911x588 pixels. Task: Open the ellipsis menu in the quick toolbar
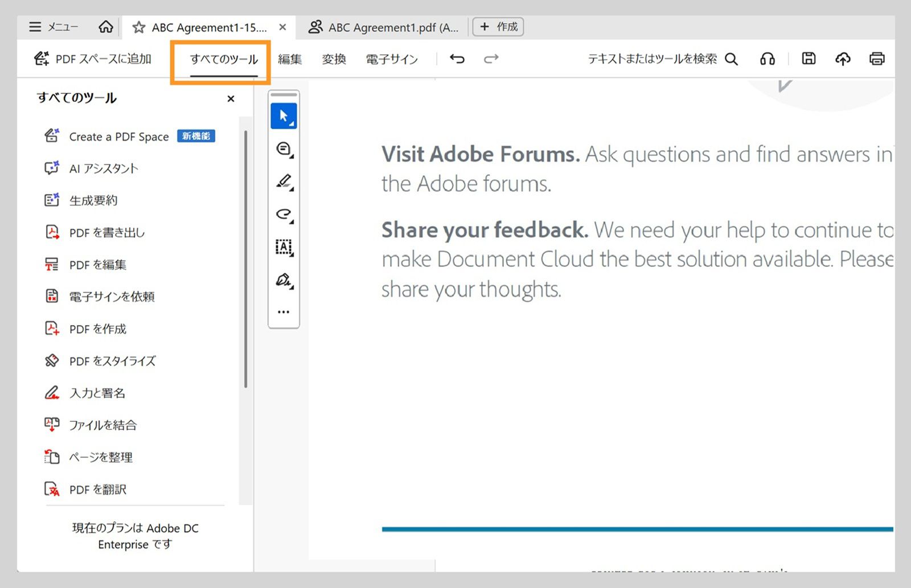click(x=284, y=311)
